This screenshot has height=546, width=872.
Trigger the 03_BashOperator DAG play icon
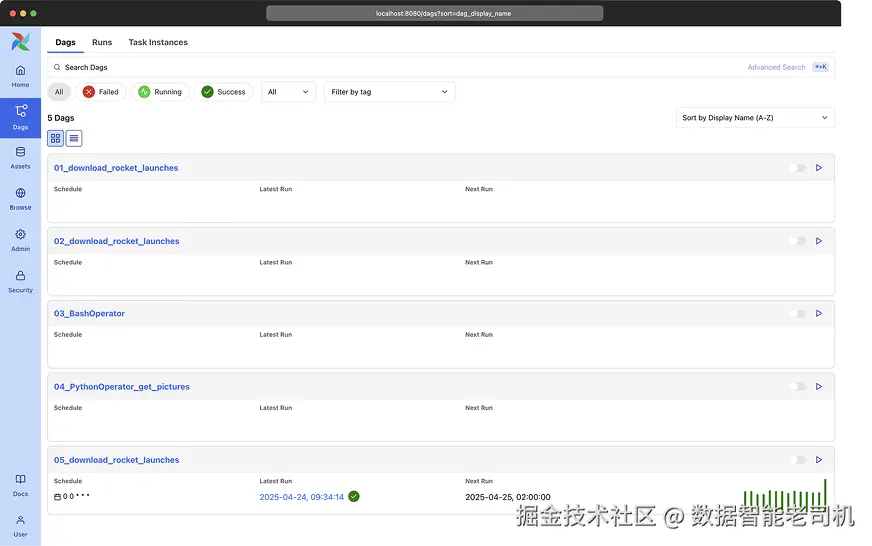[x=819, y=314]
